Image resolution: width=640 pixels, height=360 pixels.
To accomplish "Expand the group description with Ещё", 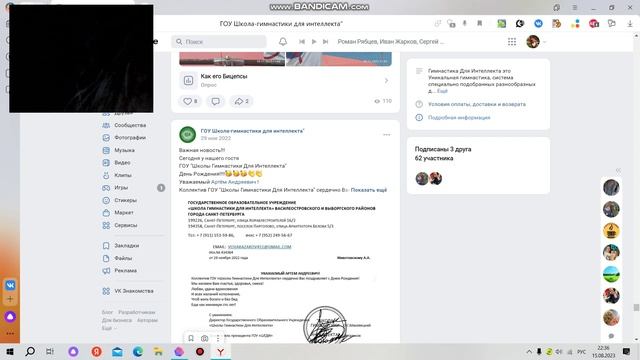I will 442,91.
